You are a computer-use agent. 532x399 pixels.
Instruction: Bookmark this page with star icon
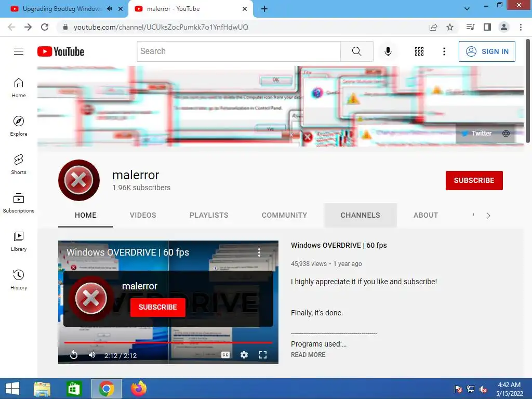click(x=450, y=27)
